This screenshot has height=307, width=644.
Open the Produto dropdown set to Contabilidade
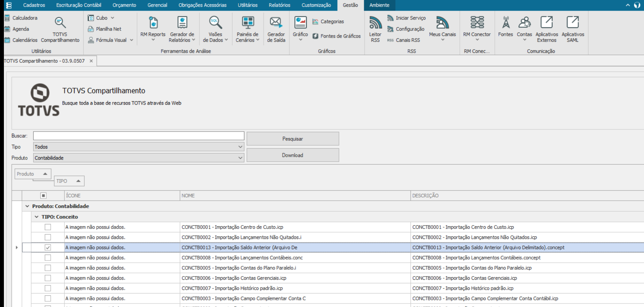(x=139, y=158)
